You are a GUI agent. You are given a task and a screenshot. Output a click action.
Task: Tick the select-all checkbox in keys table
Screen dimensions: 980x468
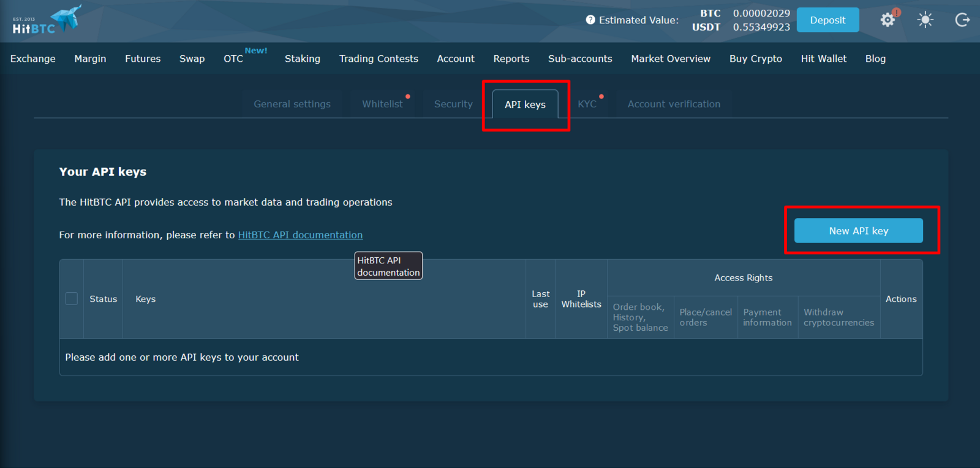click(x=72, y=299)
